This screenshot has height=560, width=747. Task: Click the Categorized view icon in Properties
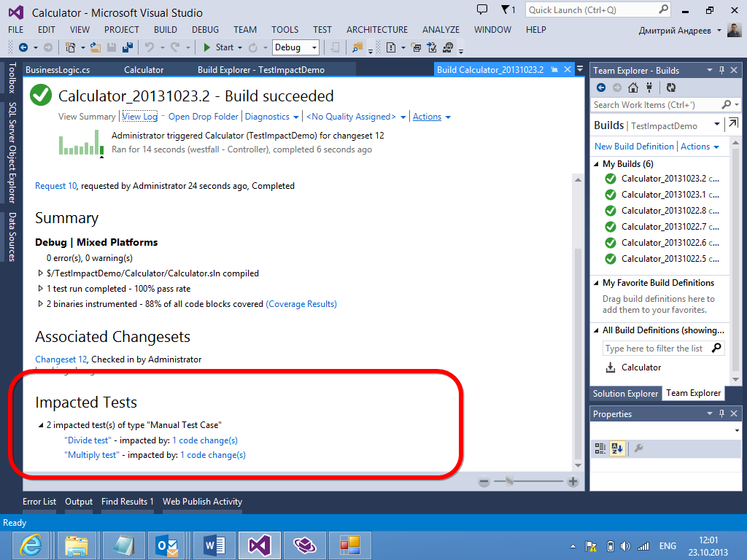point(600,448)
